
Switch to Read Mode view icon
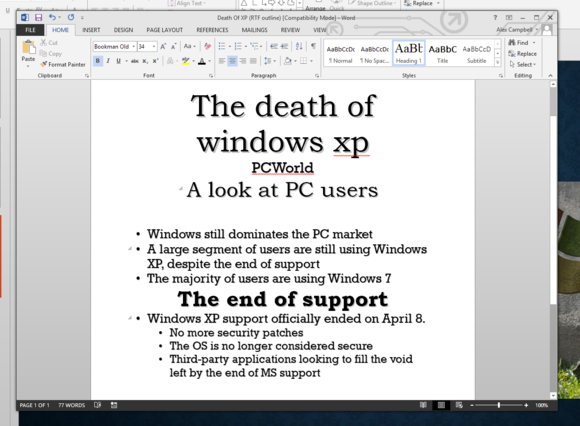(x=424, y=405)
